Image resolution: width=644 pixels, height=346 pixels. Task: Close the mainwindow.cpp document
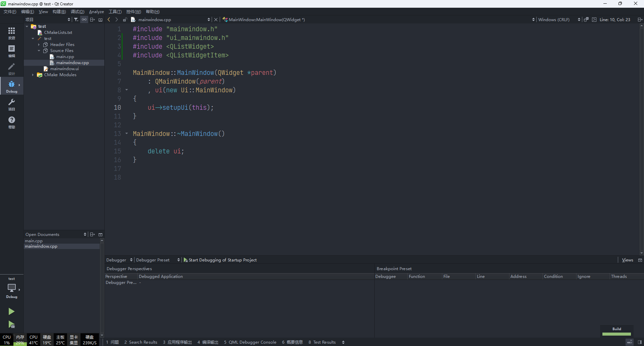click(216, 19)
